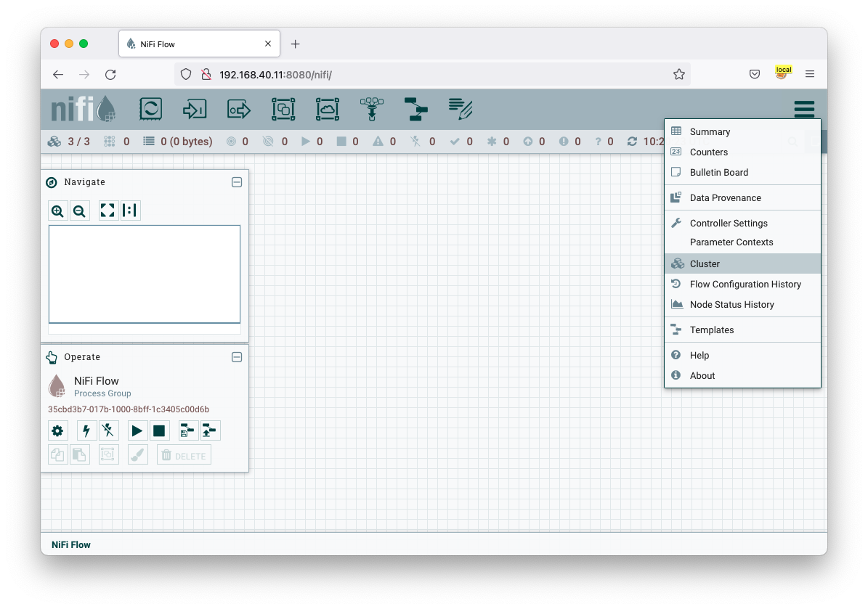The height and width of the screenshot is (609, 868).
Task: Click the Label toolbar icon
Action: pyautogui.click(x=459, y=108)
